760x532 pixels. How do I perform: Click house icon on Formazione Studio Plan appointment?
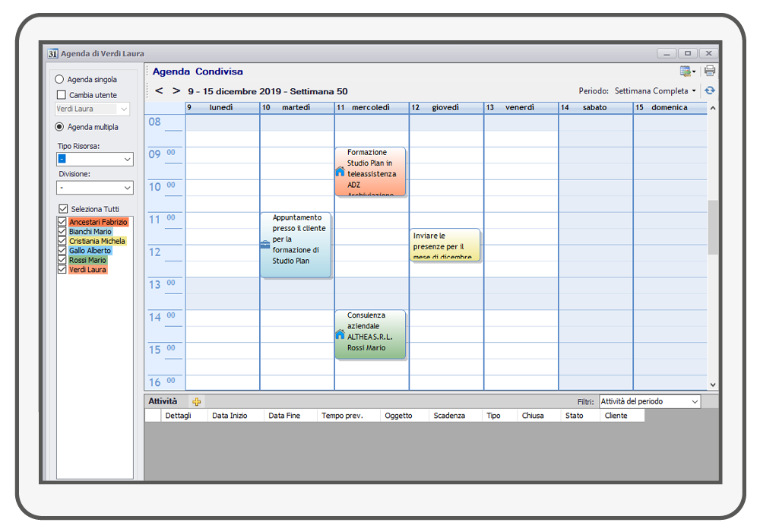pyautogui.click(x=340, y=172)
